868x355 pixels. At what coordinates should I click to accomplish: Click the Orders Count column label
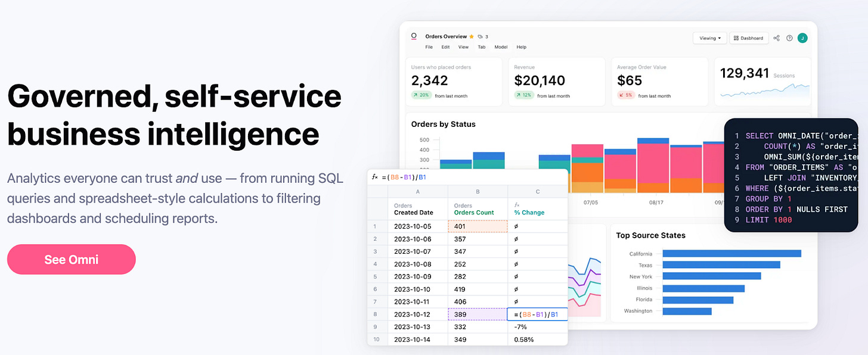474,213
